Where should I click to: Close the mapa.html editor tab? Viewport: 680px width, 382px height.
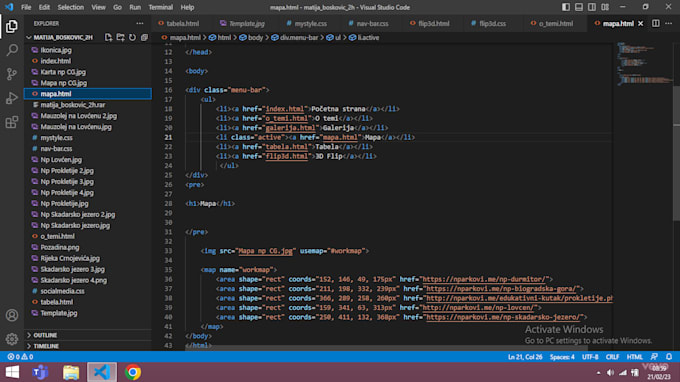(641, 23)
